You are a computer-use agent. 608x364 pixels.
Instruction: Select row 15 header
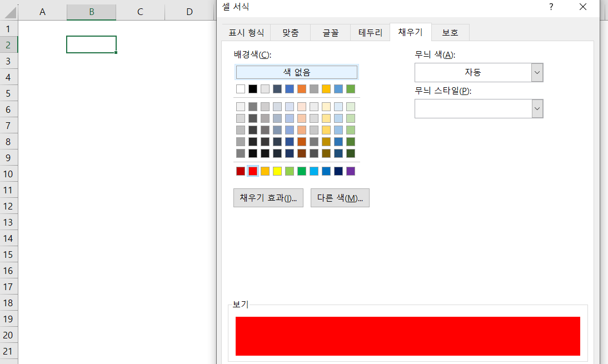[8, 255]
